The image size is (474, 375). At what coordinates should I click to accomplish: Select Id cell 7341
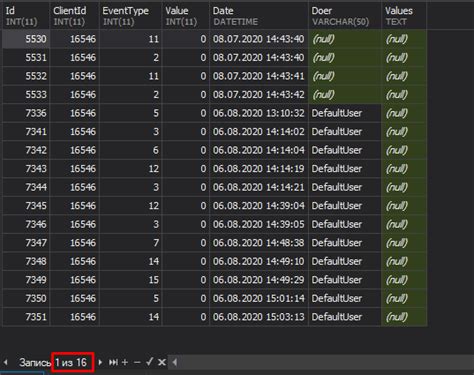click(x=26, y=132)
